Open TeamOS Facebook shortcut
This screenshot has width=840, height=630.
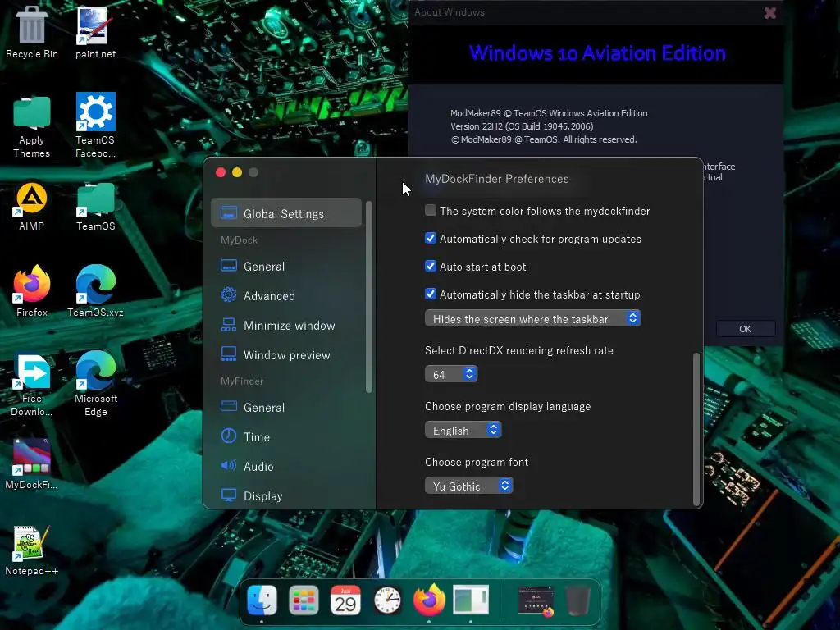tap(95, 126)
